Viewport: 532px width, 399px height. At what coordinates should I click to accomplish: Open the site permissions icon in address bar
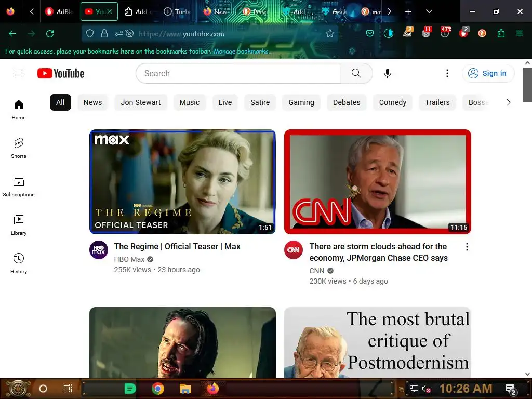(119, 34)
